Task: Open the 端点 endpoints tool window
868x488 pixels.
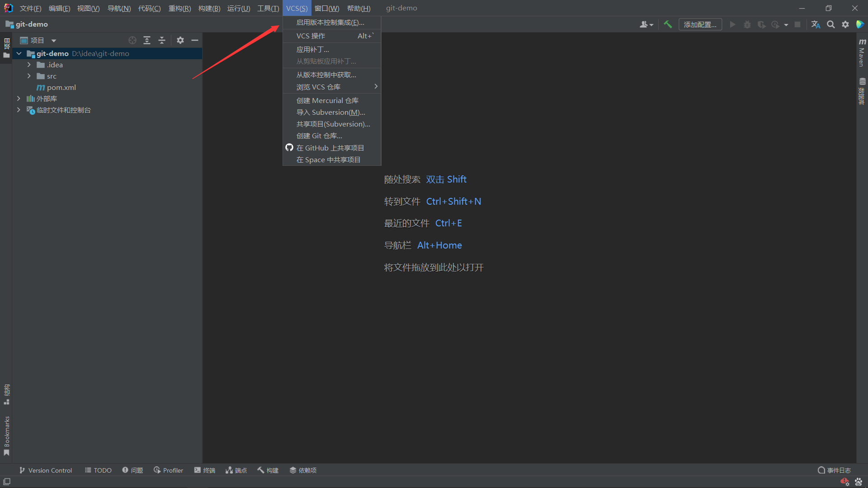Action: [x=236, y=470]
